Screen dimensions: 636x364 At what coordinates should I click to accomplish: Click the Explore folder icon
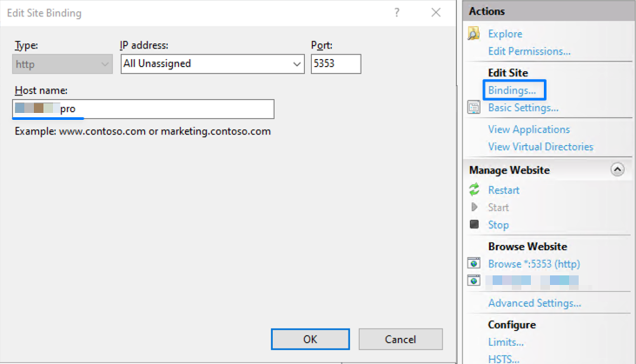click(474, 34)
